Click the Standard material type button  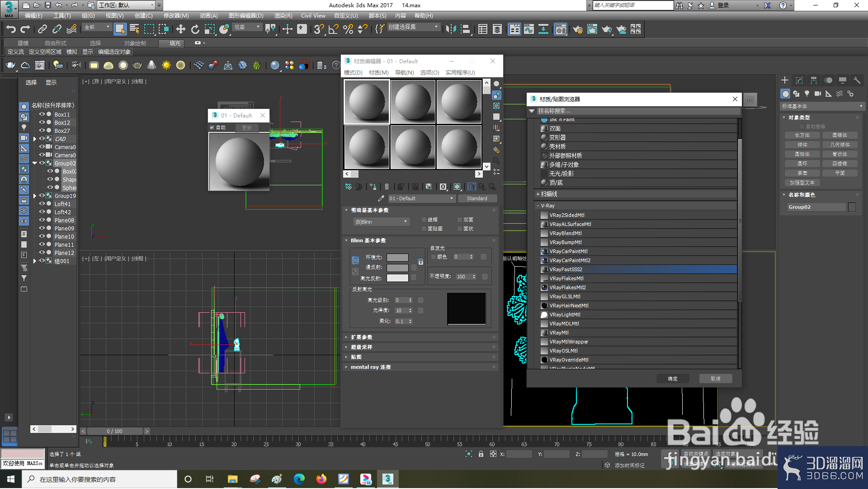click(477, 198)
